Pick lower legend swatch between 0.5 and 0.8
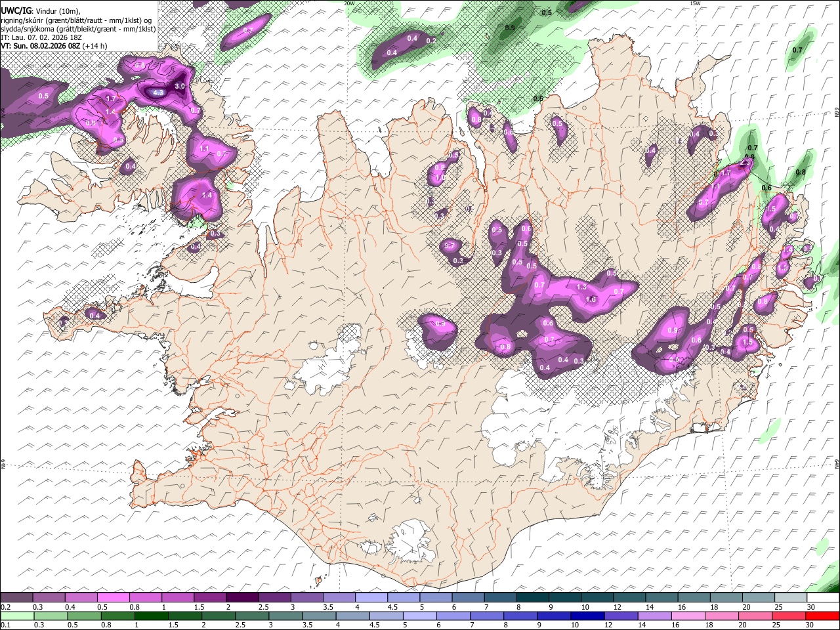The height and width of the screenshot is (630, 840). (84, 616)
